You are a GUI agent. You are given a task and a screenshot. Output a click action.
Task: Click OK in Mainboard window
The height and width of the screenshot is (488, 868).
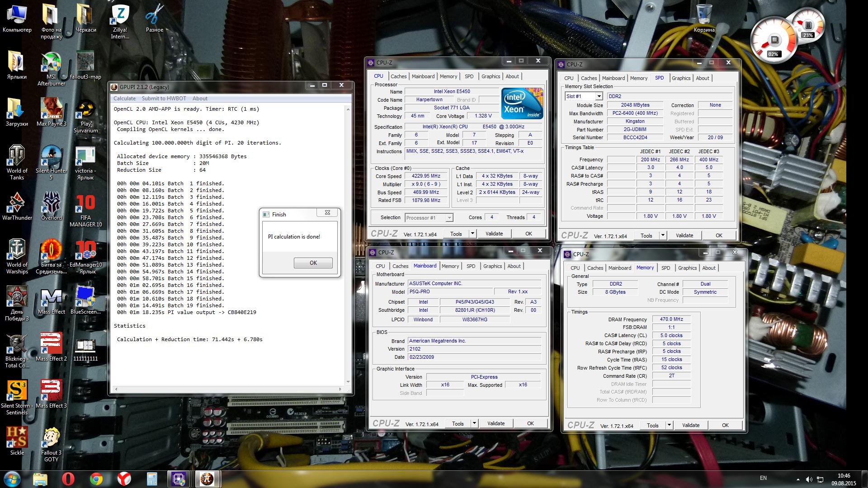click(x=530, y=423)
